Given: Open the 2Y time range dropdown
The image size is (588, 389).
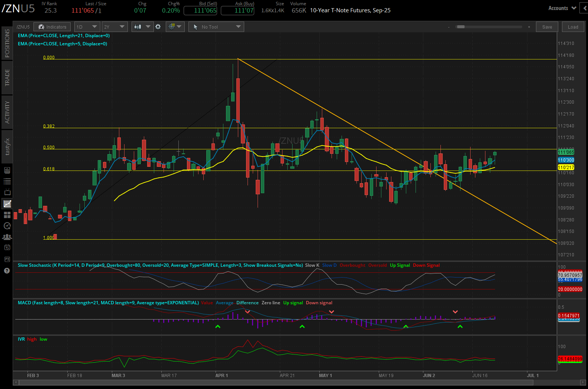Looking at the screenshot, I should pyautogui.click(x=114, y=27).
